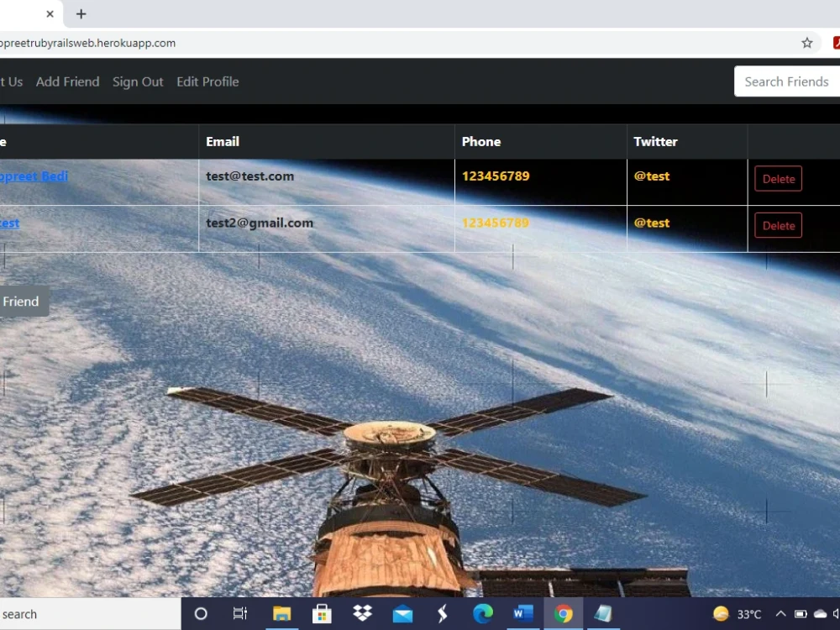This screenshot has width=840, height=630.
Task: Switch to Google Chrome on taskbar
Action: 563,614
